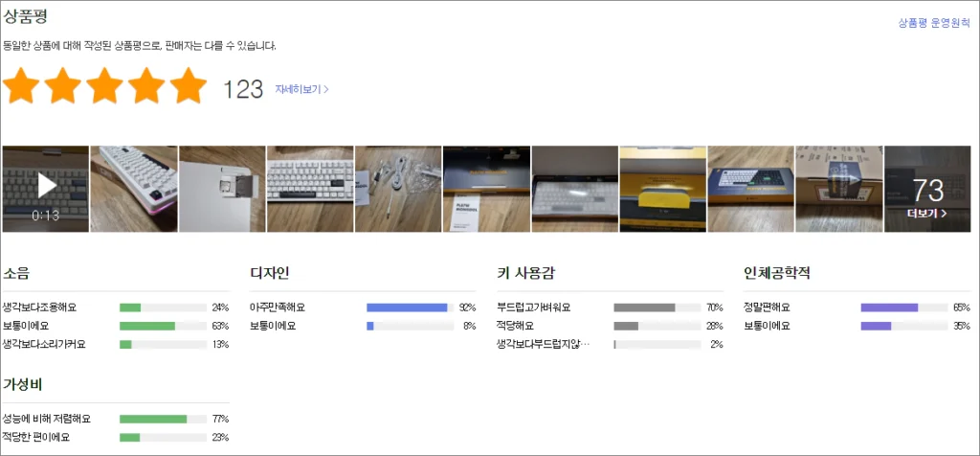Open the photo of box with manual
Viewport: 980px width, 456px height.
(486, 189)
